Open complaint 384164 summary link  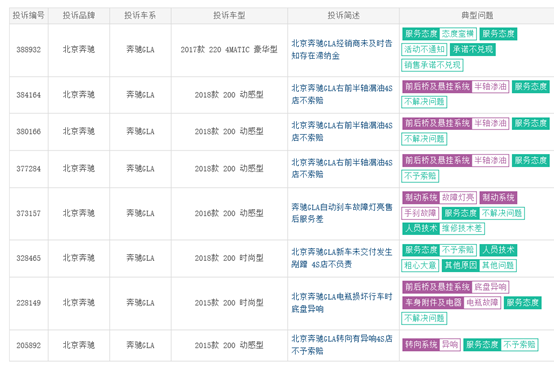(342, 94)
